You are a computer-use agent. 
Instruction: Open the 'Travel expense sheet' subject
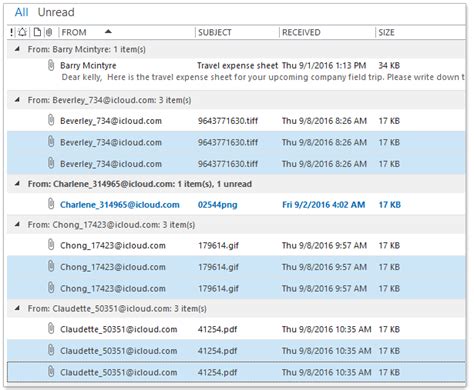(x=237, y=66)
